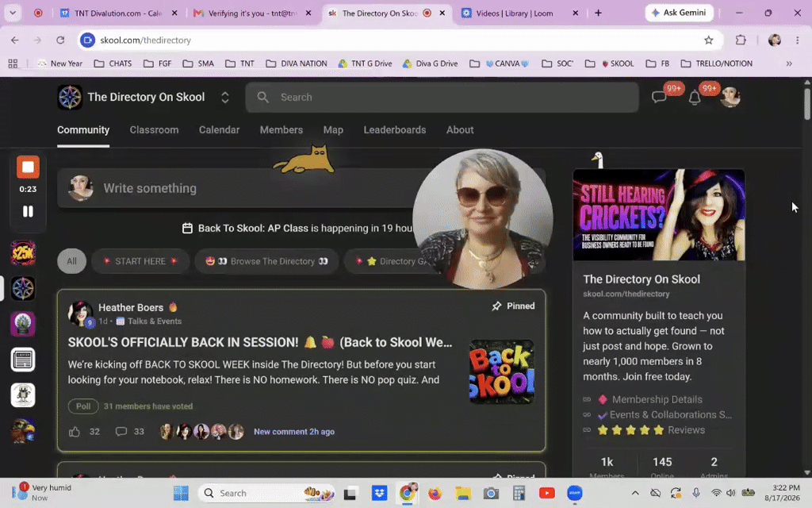Open the Map tab
Screen dimensions: 812x508
(333, 130)
